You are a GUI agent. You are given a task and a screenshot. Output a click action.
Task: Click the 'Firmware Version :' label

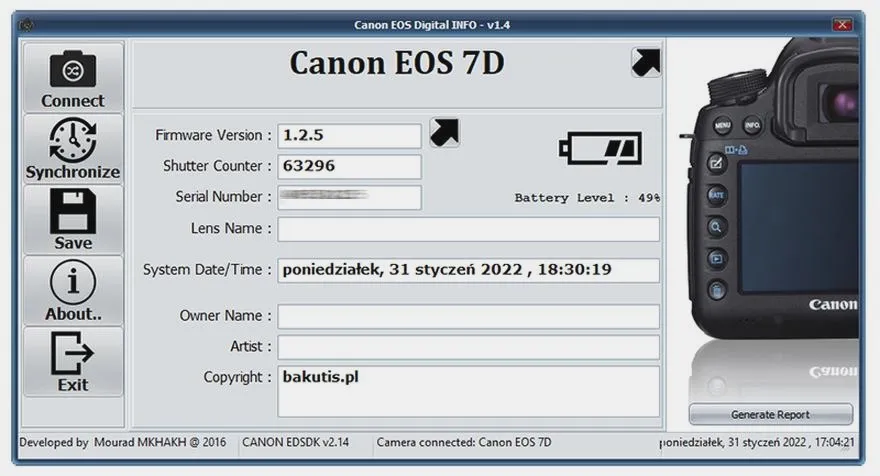213,135
